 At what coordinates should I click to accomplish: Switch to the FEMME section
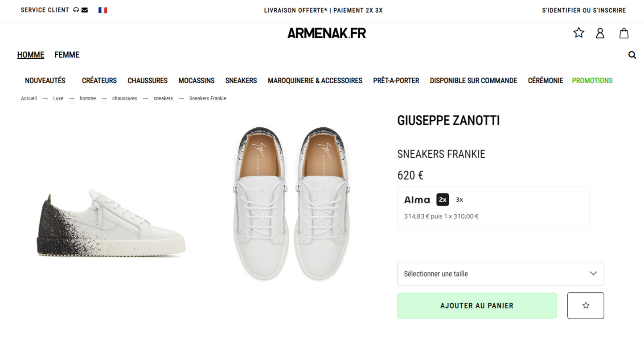(67, 55)
